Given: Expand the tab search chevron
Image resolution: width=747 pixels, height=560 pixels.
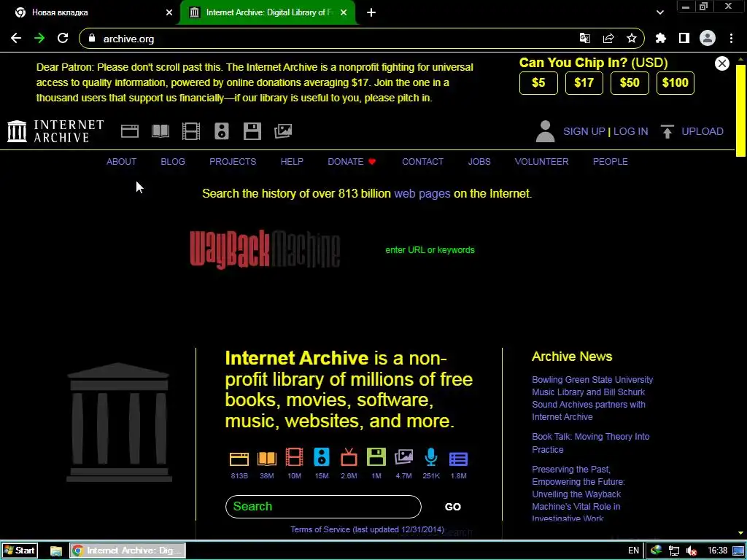Looking at the screenshot, I should click(x=659, y=12).
